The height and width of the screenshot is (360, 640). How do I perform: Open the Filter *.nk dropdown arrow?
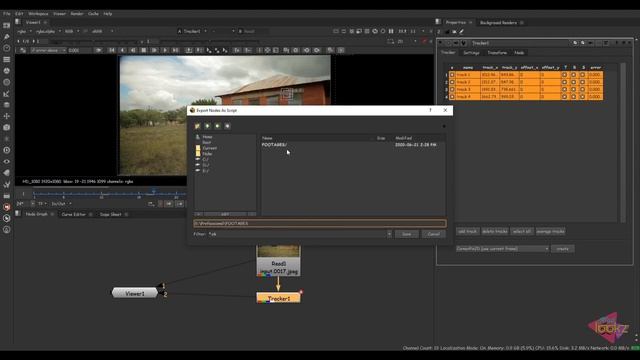tap(389, 234)
